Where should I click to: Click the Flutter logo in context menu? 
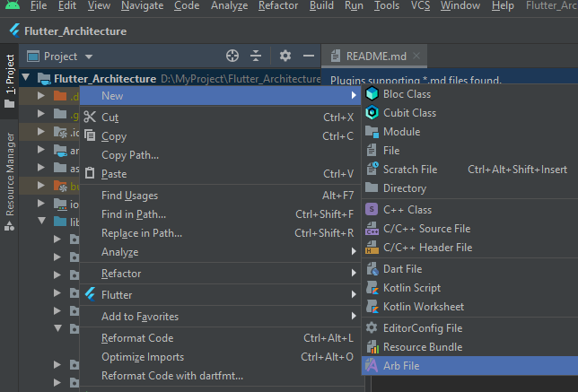coord(91,294)
